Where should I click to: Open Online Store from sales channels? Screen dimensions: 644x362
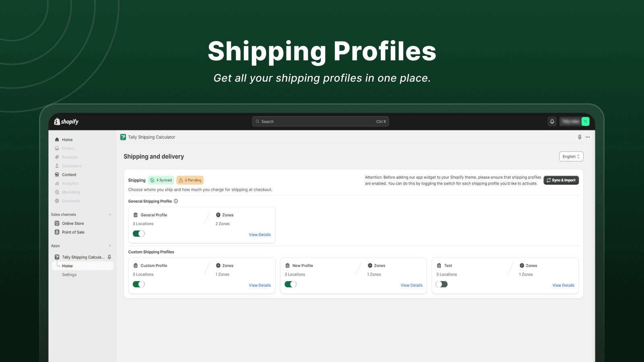72,223
